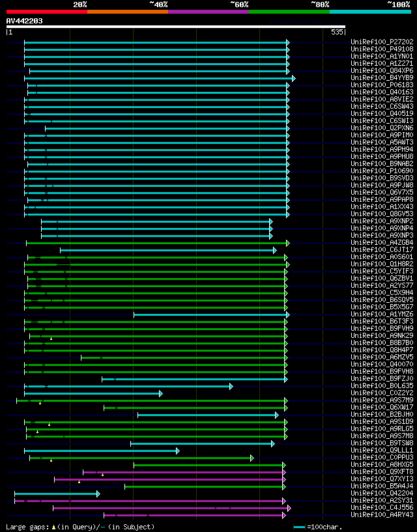Click the AV442203 query name

25,21
